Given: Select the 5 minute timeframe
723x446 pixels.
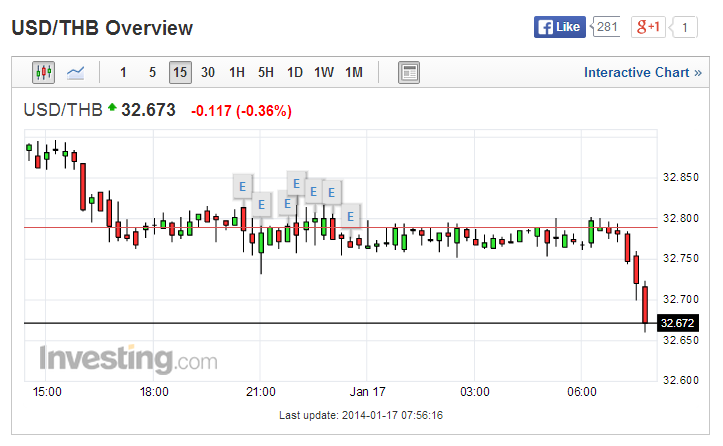Looking at the screenshot, I should point(152,72).
